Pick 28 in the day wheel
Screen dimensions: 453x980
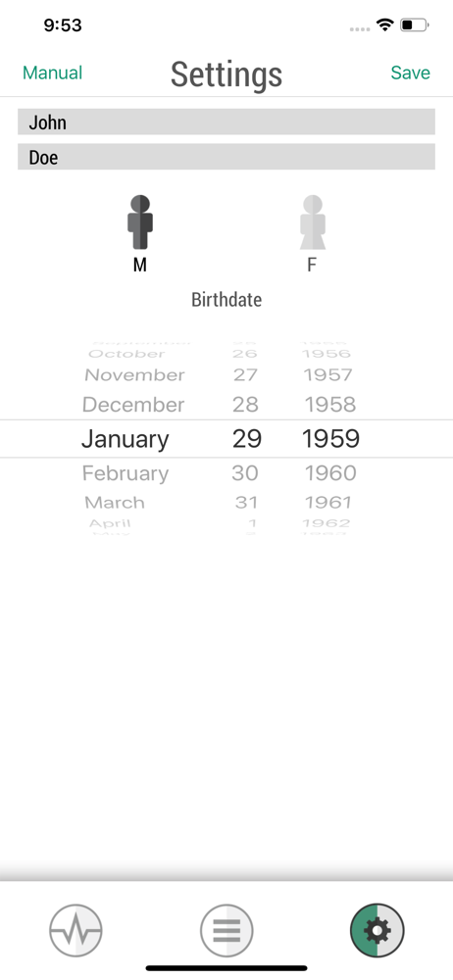click(245, 405)
